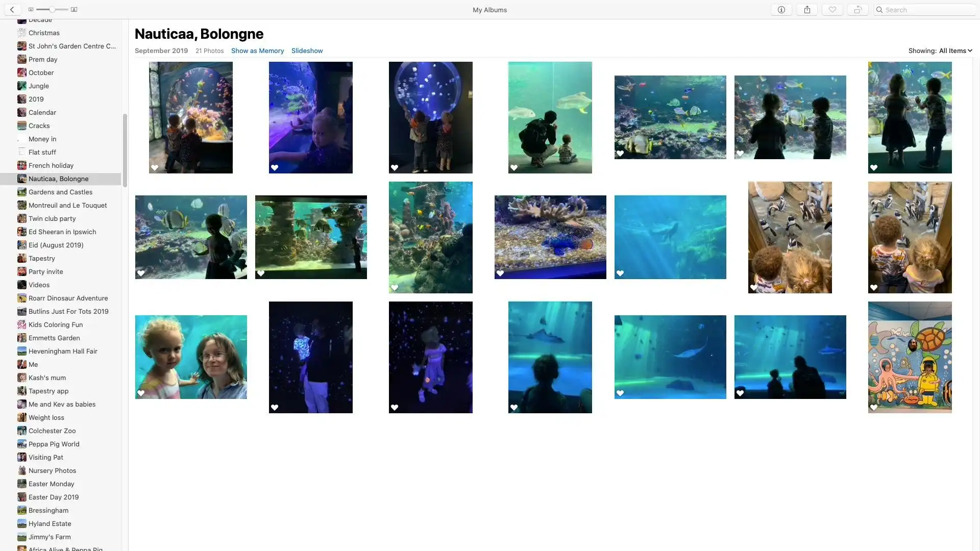Open the Info panel
The image size is (980, 551).
[781, 10]
